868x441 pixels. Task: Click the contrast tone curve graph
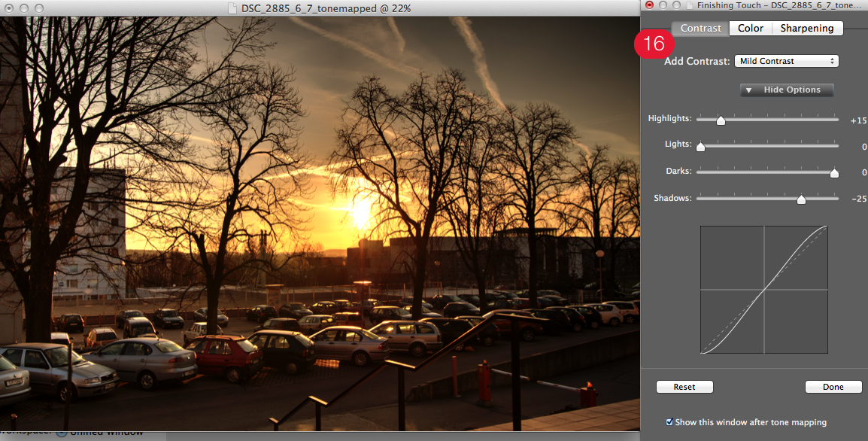[x=763, y=290]
